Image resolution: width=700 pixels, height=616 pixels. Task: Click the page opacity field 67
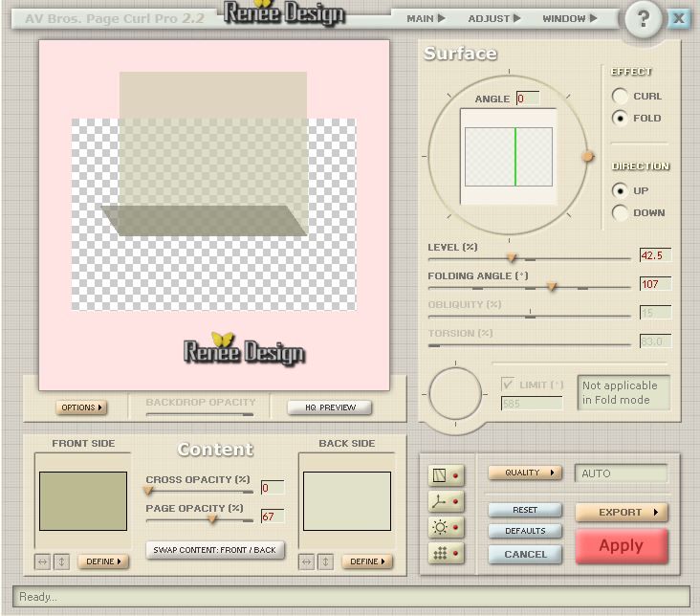[273, 516]
